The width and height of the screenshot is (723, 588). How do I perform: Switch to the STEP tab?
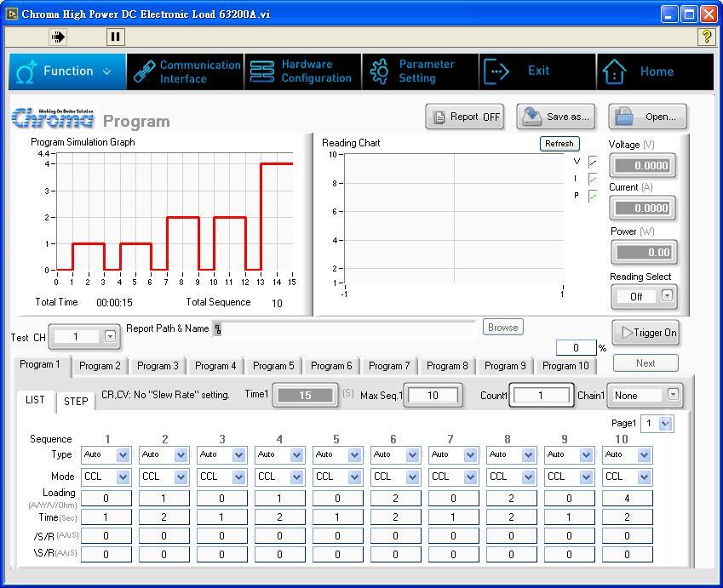pyautogui.click(x=76, y=402)
